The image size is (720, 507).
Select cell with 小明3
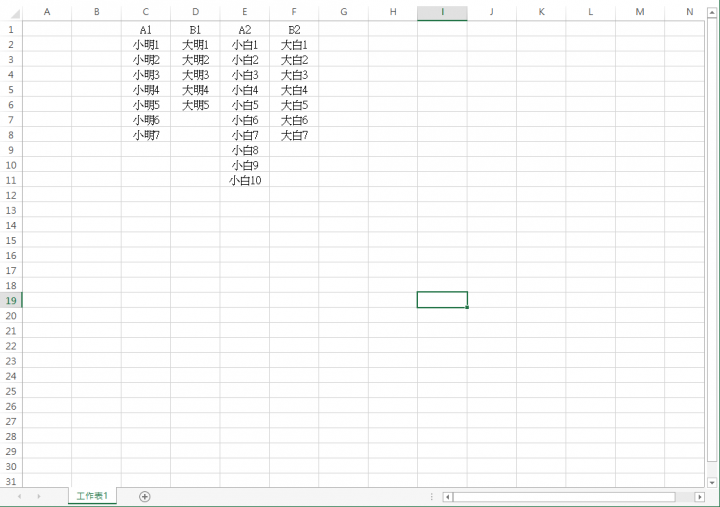point(146,75)
